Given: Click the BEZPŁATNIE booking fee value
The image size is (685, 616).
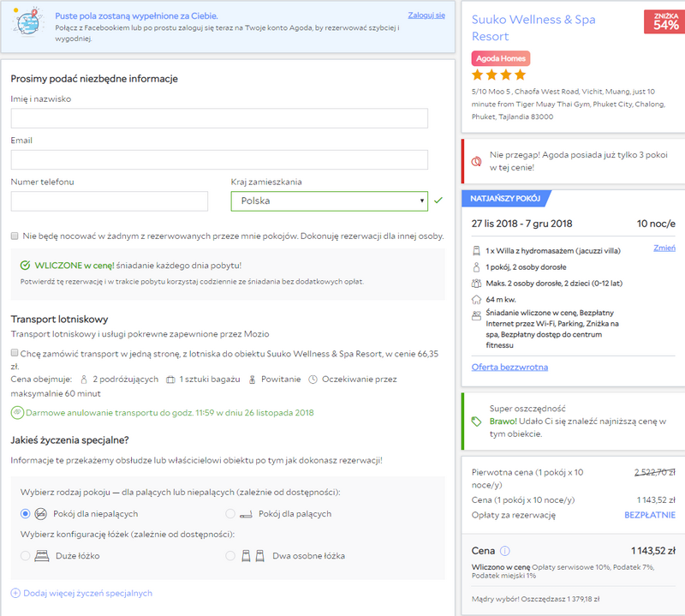Looking at the screenshot, I should click(650, 515).
